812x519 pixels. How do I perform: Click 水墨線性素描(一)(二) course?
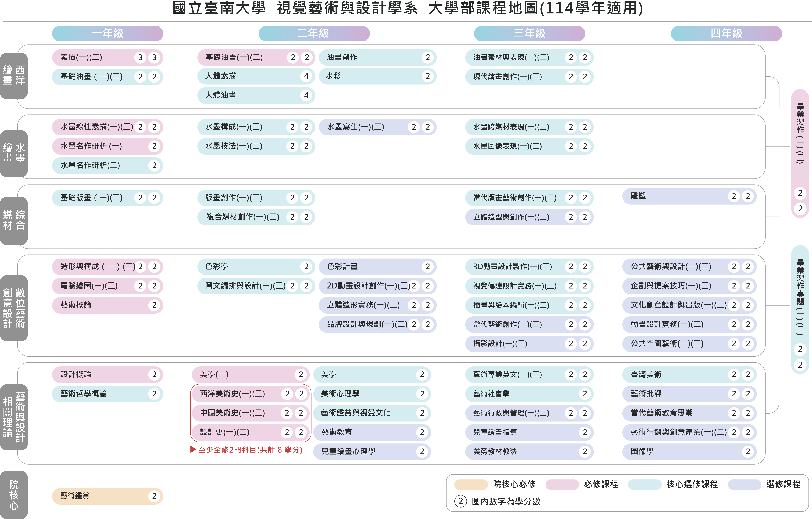[x=108, y=127]
